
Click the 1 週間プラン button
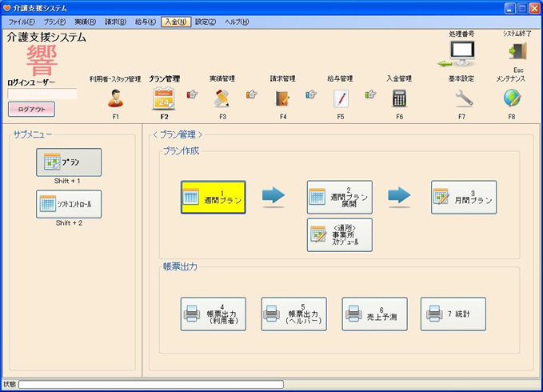click(213, 197)
